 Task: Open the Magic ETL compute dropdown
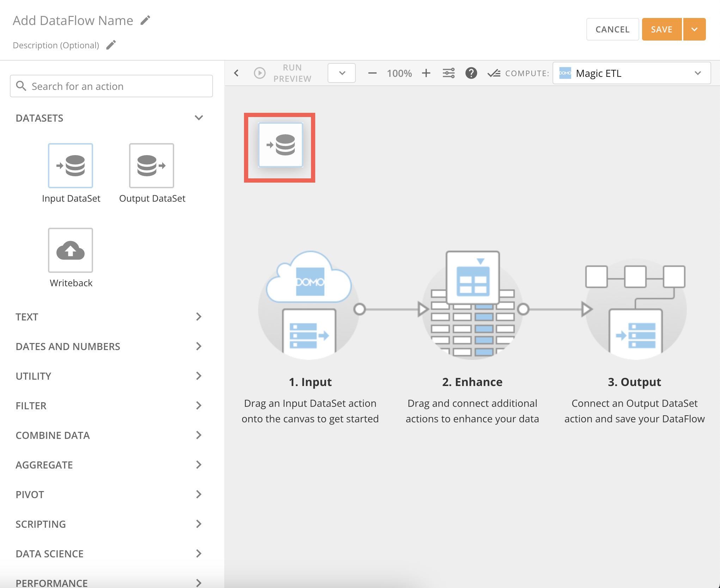698,73
